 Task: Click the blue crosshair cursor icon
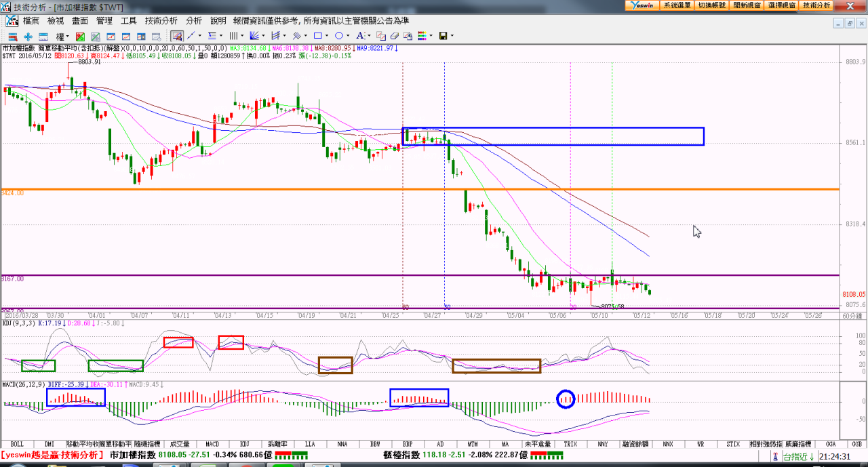(28, 36)
